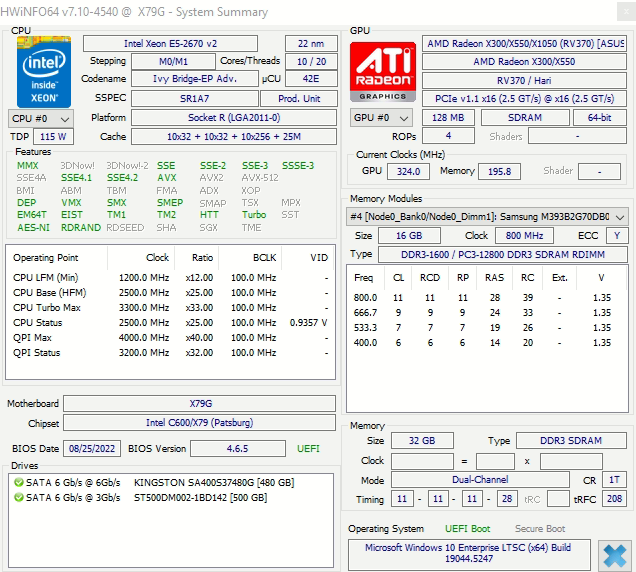Click the DDR3 SDRAM memory type field

571,441
